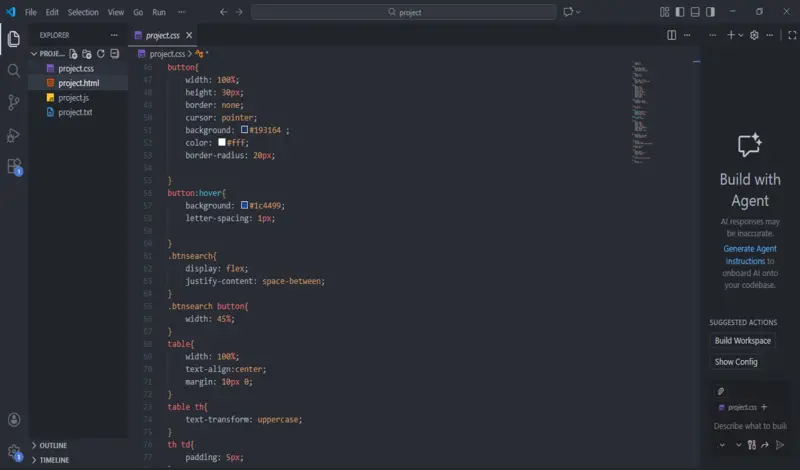Expand the TIMELINE section
Viewport: 800px width, 470px height.
34,460
